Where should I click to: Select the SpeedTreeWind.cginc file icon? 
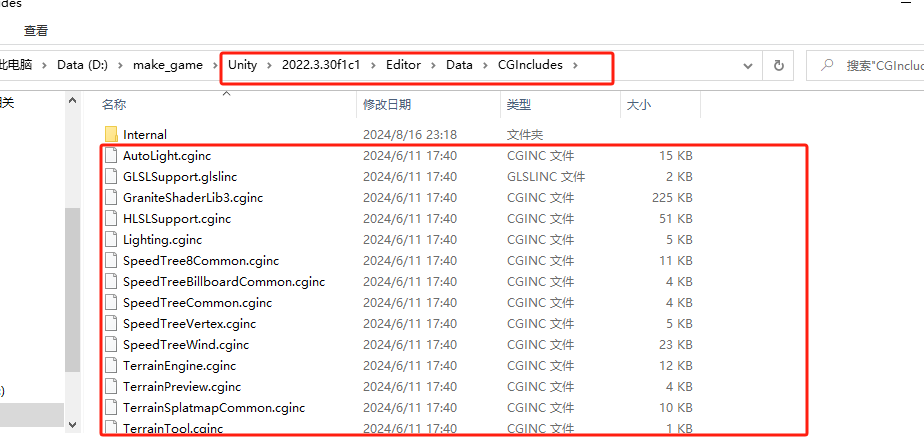coord(111,344)
